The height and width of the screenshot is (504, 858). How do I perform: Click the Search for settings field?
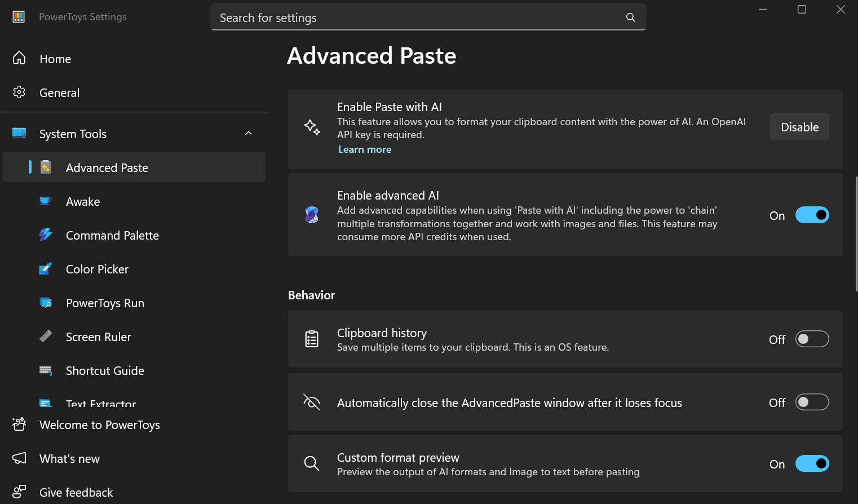point(417,17)
